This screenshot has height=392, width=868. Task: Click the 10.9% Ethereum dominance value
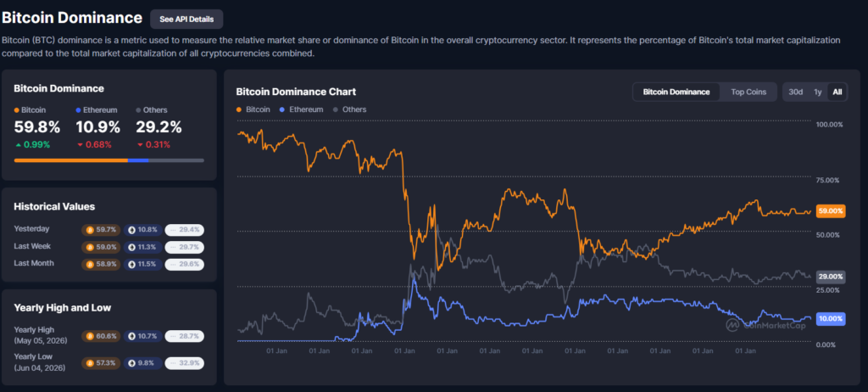click(98, 127)
